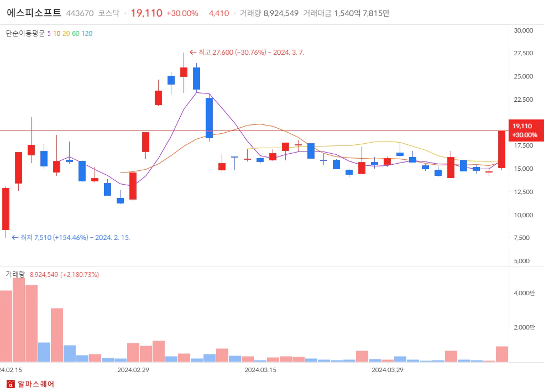Click the 알파스퀘어 brand name text

[x=36, y=384]
